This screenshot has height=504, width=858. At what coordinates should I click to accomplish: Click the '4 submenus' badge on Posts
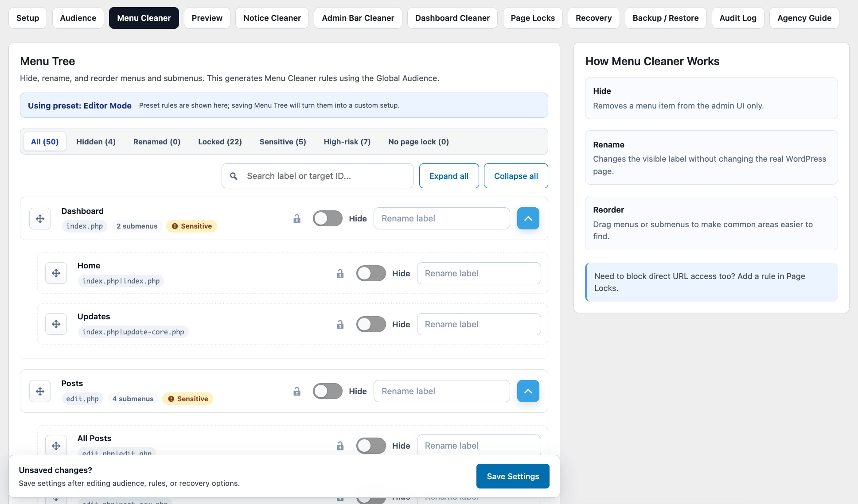tap(133, 399)
